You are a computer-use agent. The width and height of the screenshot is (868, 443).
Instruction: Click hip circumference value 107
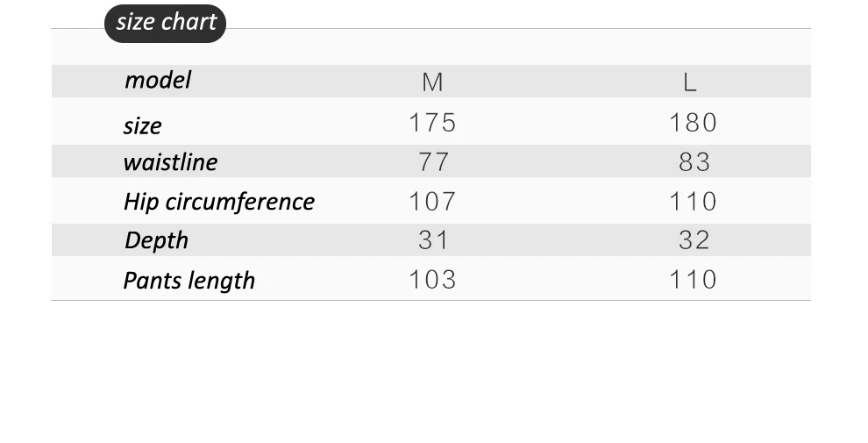point(432,202)
